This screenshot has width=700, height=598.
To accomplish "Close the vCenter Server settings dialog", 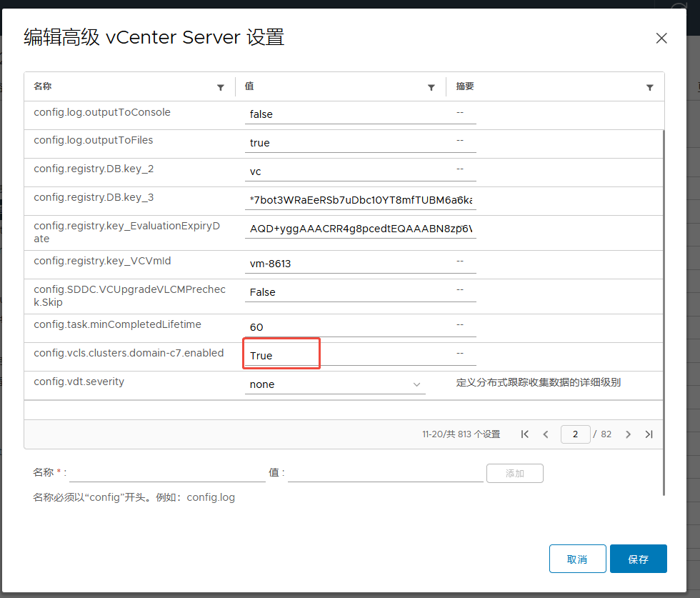I will coord(661,38).
